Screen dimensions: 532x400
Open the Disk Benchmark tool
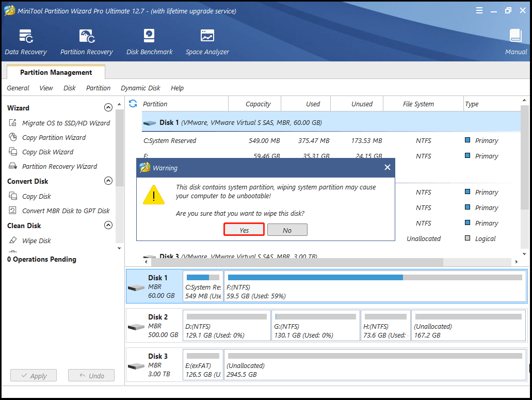[149, 41]
